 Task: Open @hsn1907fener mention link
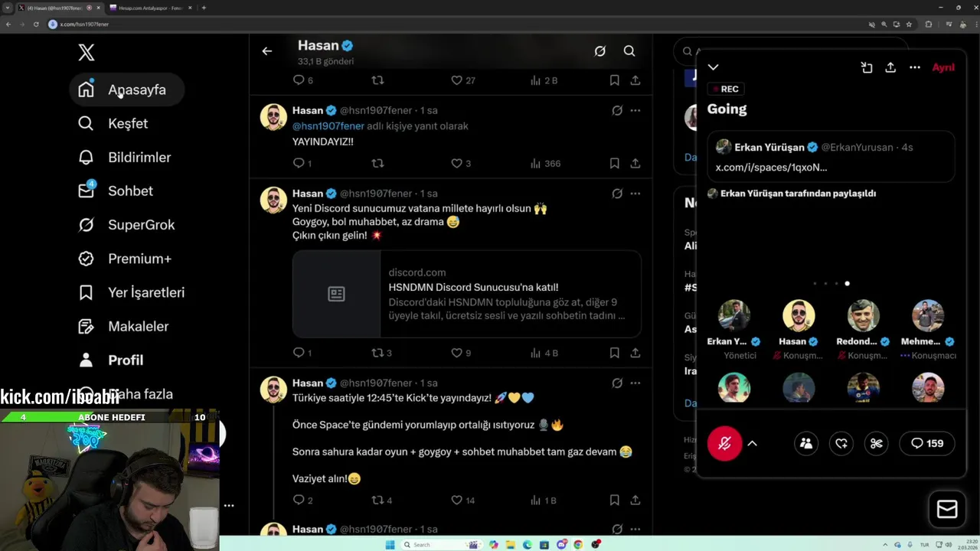pyautogui.click(x=328, y=126)
